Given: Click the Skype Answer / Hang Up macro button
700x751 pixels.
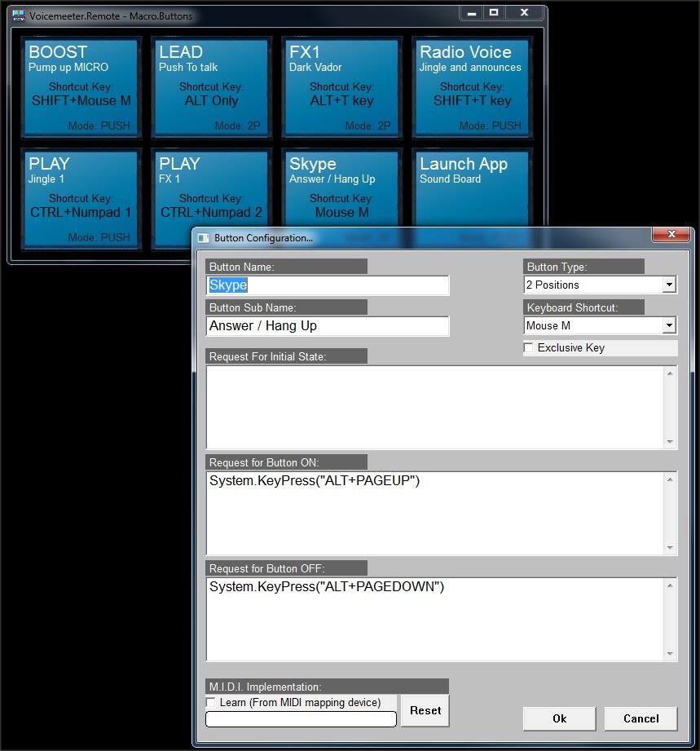Looking at the screenshot, I should click(341, 189).
